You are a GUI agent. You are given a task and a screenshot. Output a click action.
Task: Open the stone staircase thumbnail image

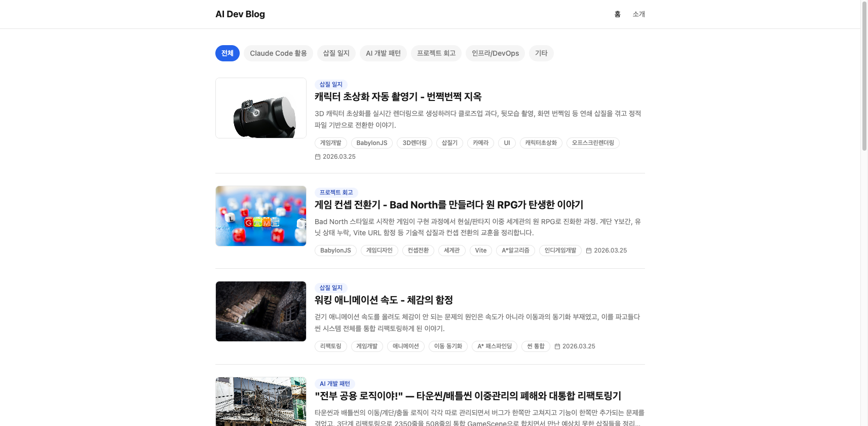[x=261, y=311]
